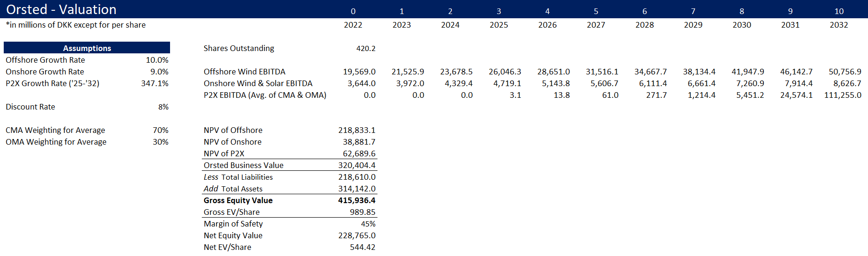Select the 'Orsted - Valuation' title cell
This screenshot has width=868, height=256.
point(61,9)
